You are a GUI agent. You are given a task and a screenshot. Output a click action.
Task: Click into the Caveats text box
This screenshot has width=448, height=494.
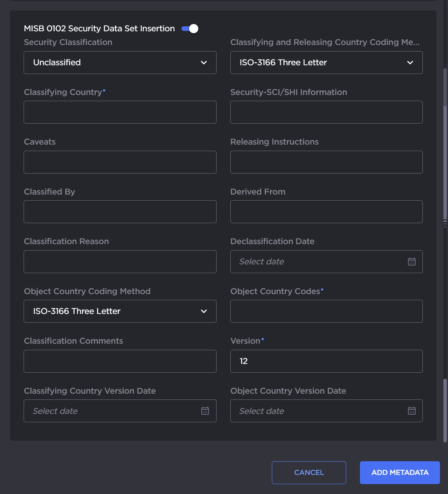point(120,162)
